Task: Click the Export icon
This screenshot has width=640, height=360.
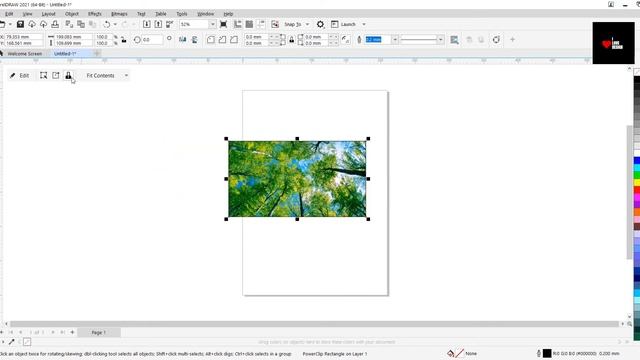Action: [x=158, y=24]
